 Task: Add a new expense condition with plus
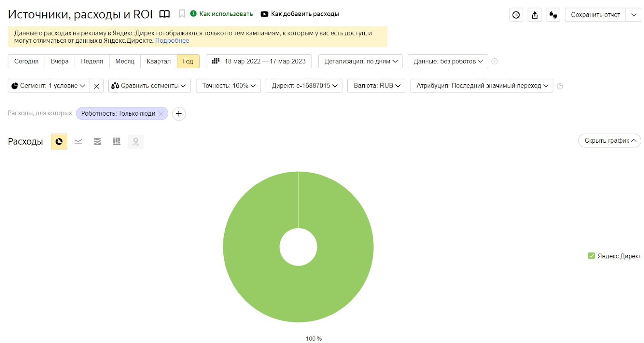coord(179,114)
